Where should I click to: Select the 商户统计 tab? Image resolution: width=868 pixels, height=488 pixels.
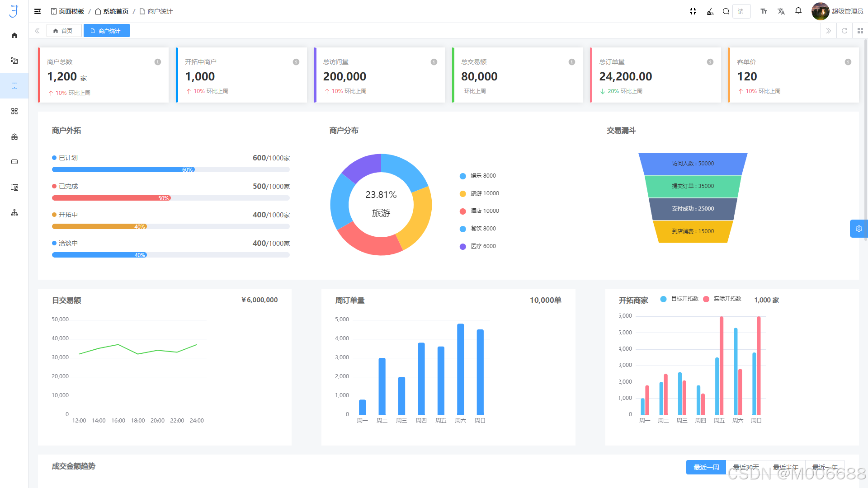click(106, 31)
